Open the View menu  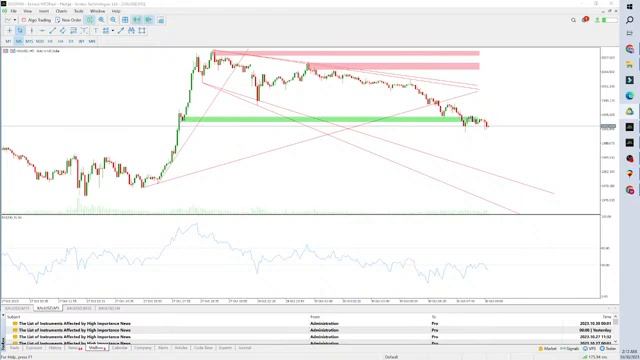tap(28, 11)
